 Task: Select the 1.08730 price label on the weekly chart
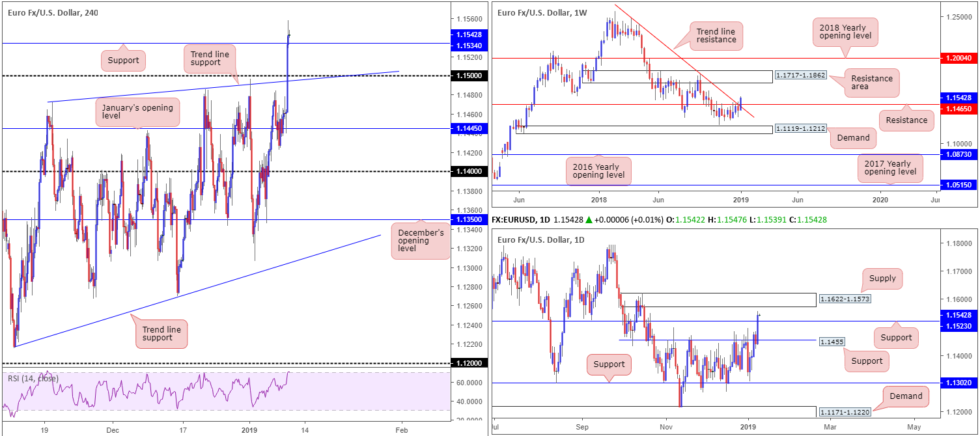point(959,154)
